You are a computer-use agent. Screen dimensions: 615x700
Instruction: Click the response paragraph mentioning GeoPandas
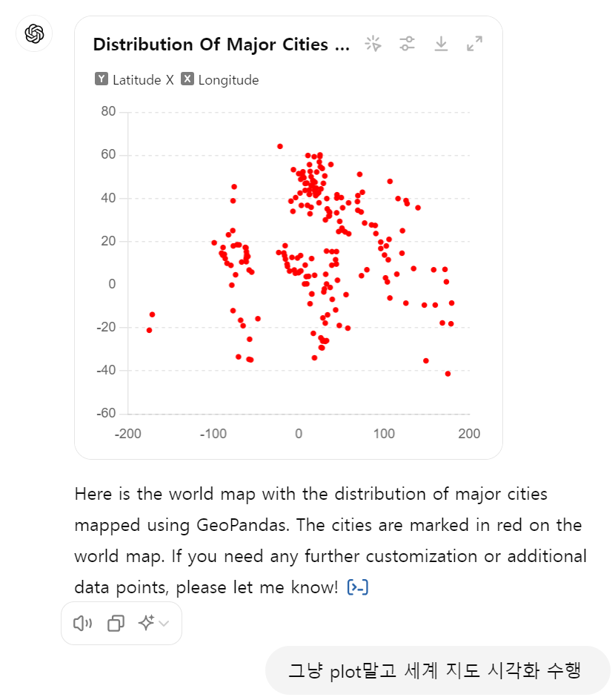click(330, 541)
